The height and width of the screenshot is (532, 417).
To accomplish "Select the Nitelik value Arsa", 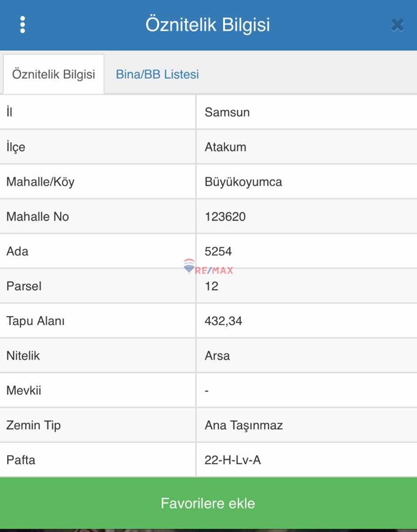I will tap(217, 356).
